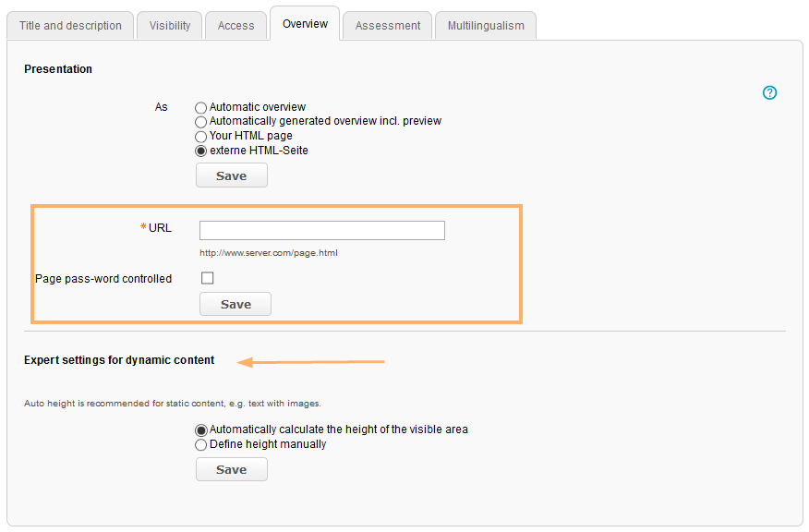The image size is (809, 532).
Task: Open the context help question mark icon
Action: click(769, 92)
